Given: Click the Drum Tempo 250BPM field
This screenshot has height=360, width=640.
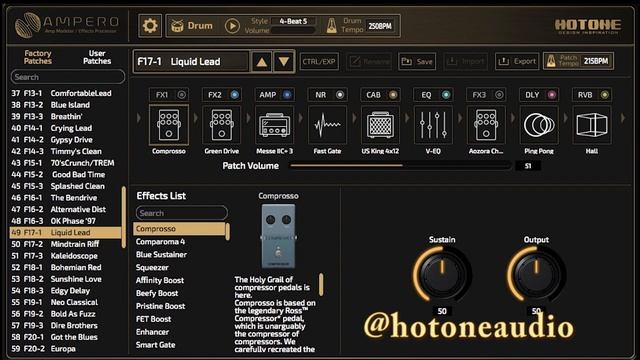Looking at the screenshot, I should point(380,26).
